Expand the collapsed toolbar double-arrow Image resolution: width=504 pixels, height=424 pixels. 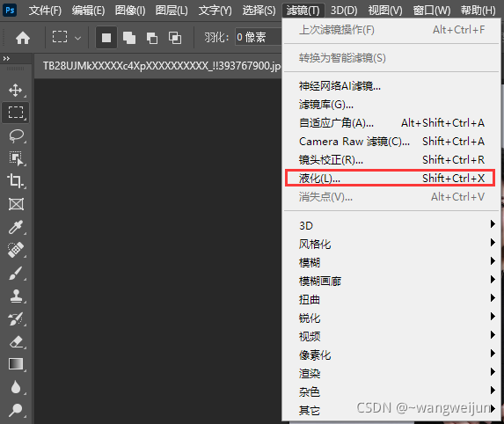coord(6,59)
